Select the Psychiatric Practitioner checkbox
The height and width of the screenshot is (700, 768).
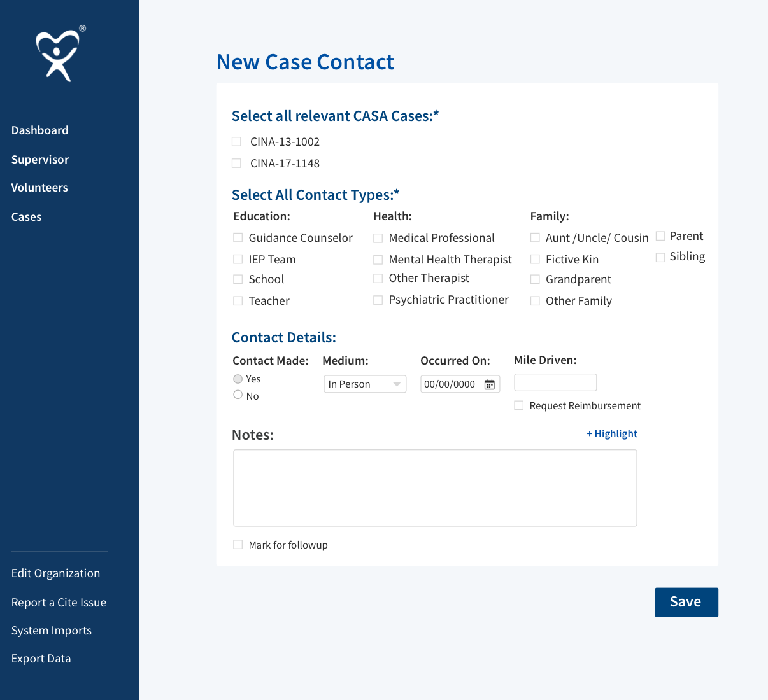coord(378,300)
